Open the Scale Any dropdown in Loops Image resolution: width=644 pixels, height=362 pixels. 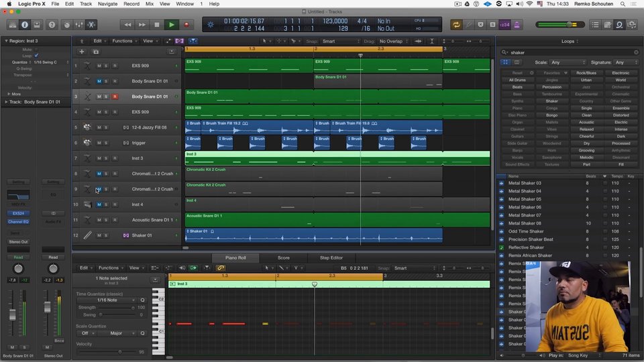point(568,62)
